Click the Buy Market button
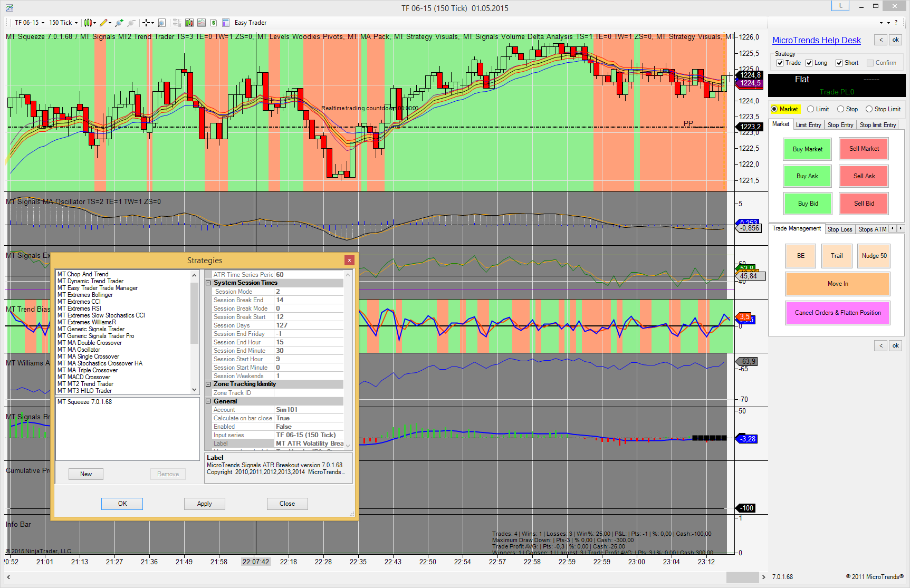Screen dimensions: 910x588 pos(807,149)
